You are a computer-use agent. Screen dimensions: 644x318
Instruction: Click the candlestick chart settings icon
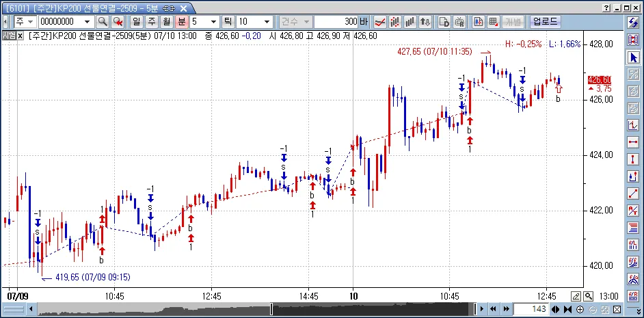point(478,22)
